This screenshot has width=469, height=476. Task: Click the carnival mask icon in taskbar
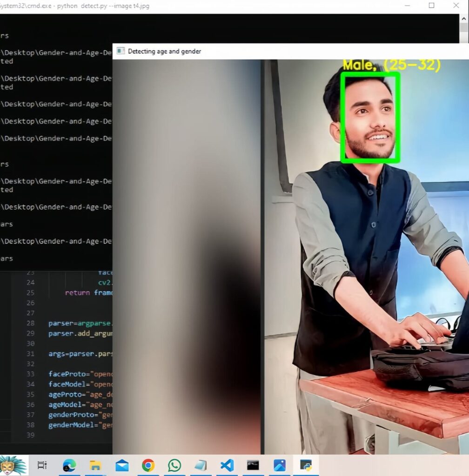point(13,465)
